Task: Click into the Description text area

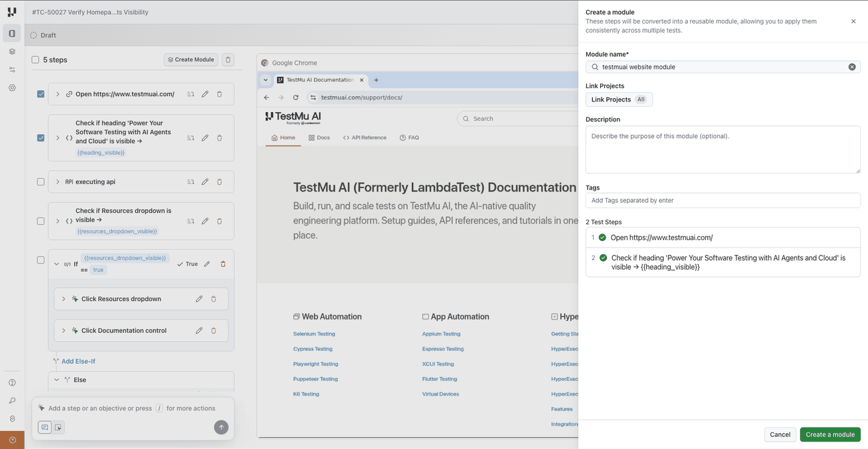Action: (723, 149)
